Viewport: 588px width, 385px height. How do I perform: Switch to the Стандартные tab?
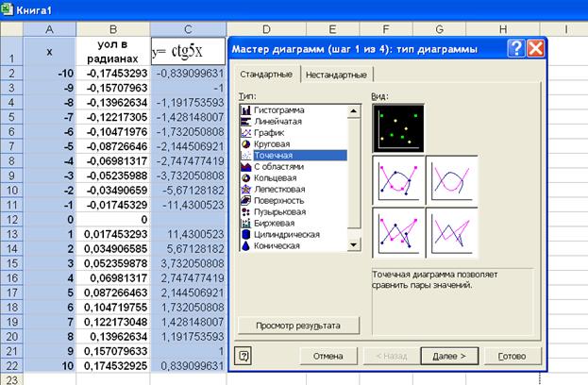click(266, 75)
